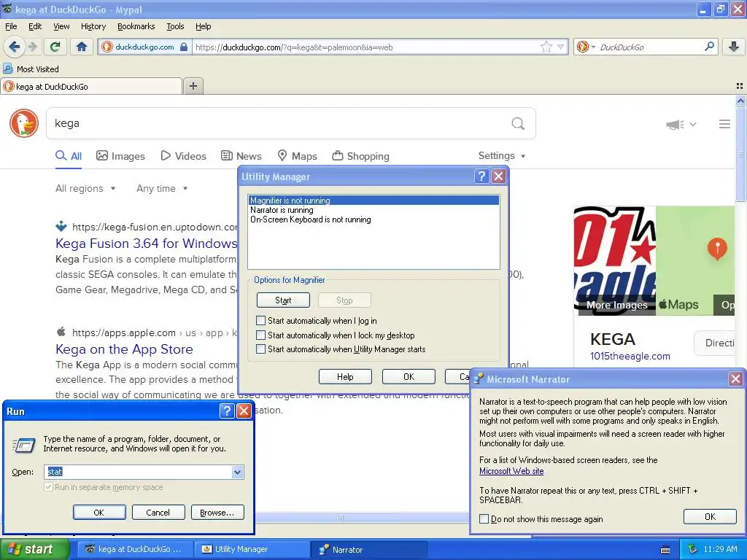Screen dimensions: 747x560
Task: Click the Run dialog help question mark
Action: pos(227,411)
